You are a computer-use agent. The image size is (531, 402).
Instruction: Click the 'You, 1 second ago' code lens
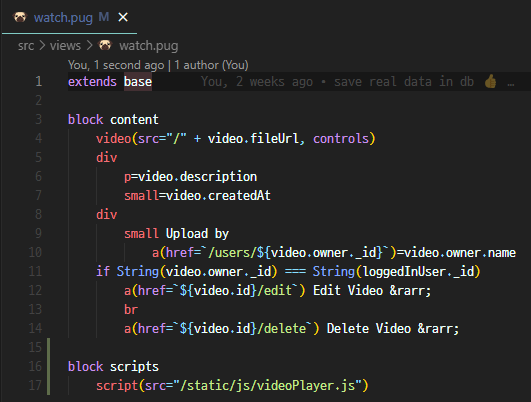pos(116,65)
